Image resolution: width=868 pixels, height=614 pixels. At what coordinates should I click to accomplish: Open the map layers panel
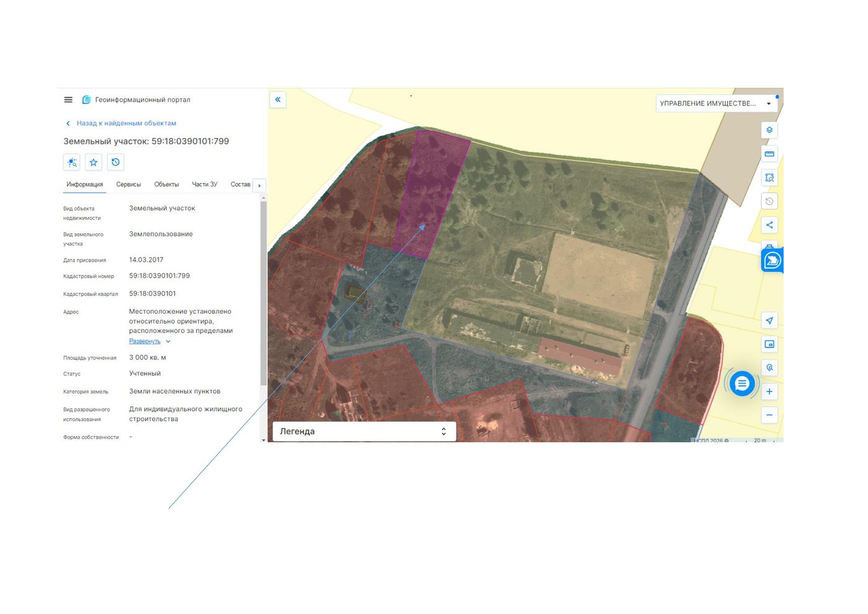coord(769,130)
